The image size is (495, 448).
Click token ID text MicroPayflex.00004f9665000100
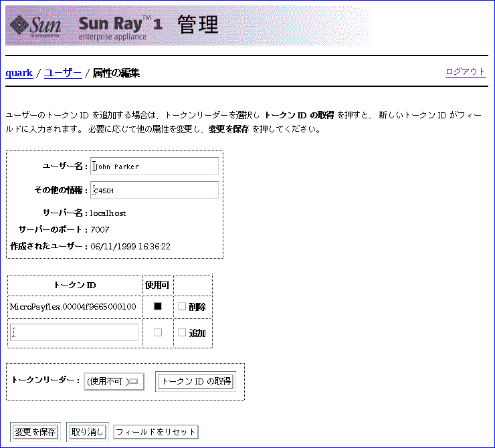point(73,307)
